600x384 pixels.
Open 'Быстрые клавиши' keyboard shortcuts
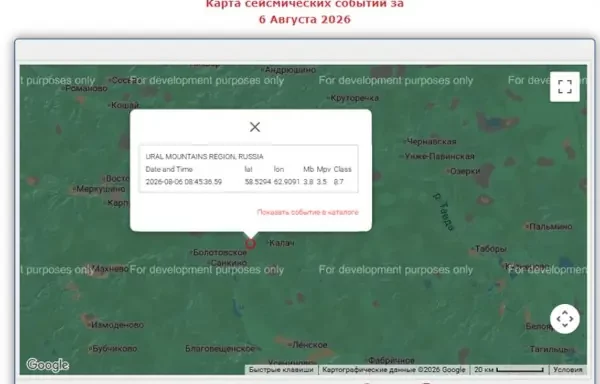(281, 370)
